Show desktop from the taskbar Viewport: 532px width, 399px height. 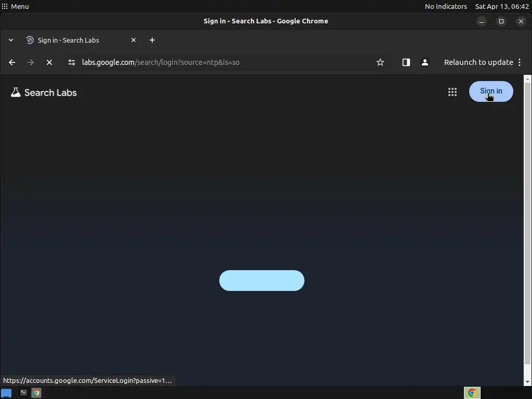tap(6, 393)
